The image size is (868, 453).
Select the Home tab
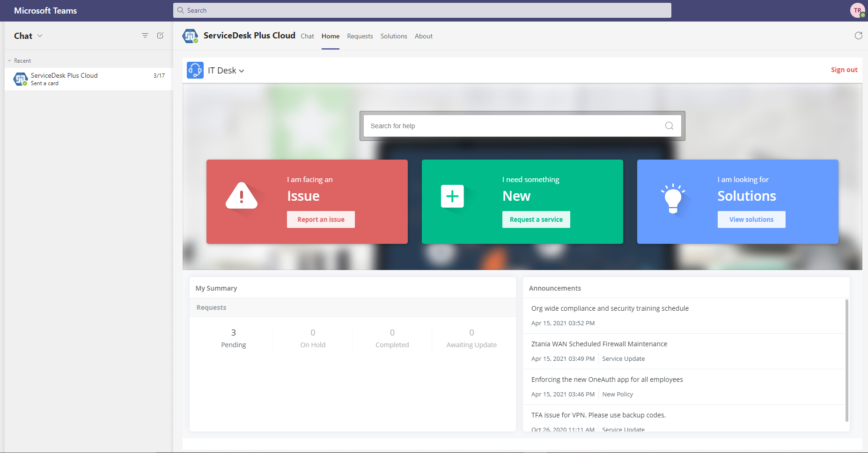pos(331,36)
